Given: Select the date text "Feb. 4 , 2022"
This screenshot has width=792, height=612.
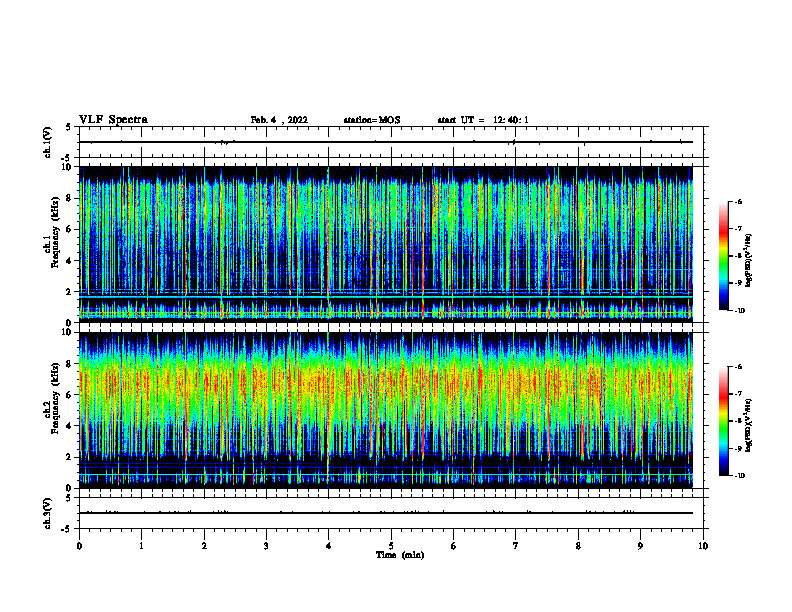Looking at the screenshot, I should (279, 120).
